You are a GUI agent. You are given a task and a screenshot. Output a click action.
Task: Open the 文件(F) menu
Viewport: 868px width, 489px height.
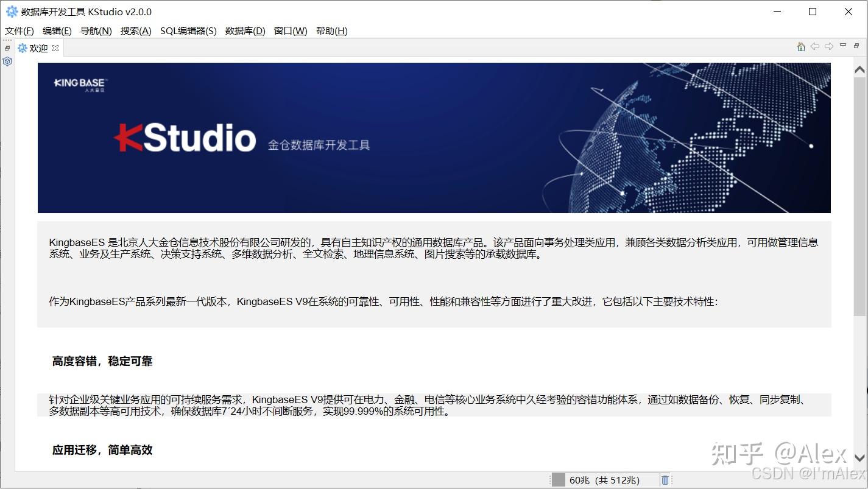point(18,31)
